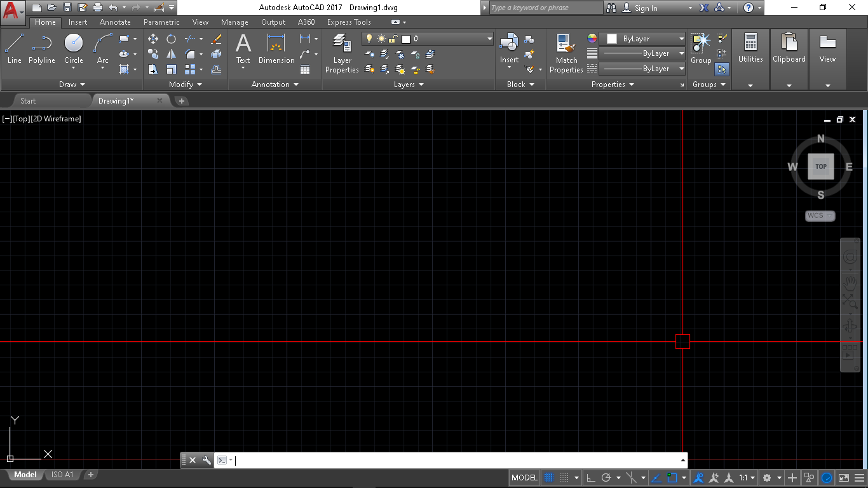Select the Polyline tool
868x488 pixels.
pos(42,49)
